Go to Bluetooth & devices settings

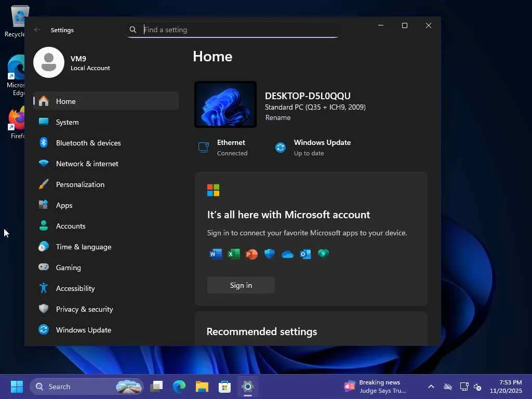(106, 143)
